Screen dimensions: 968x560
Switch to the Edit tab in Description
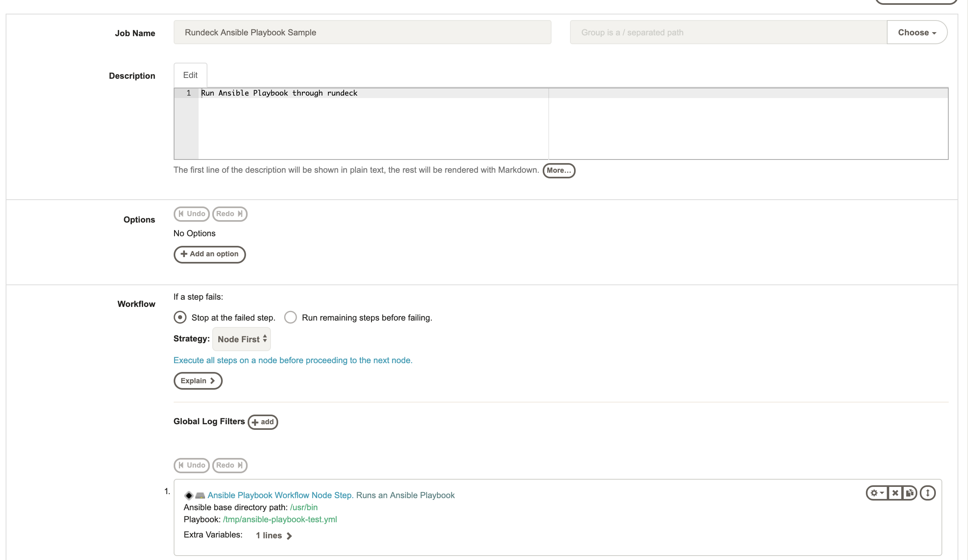(190, 75)
